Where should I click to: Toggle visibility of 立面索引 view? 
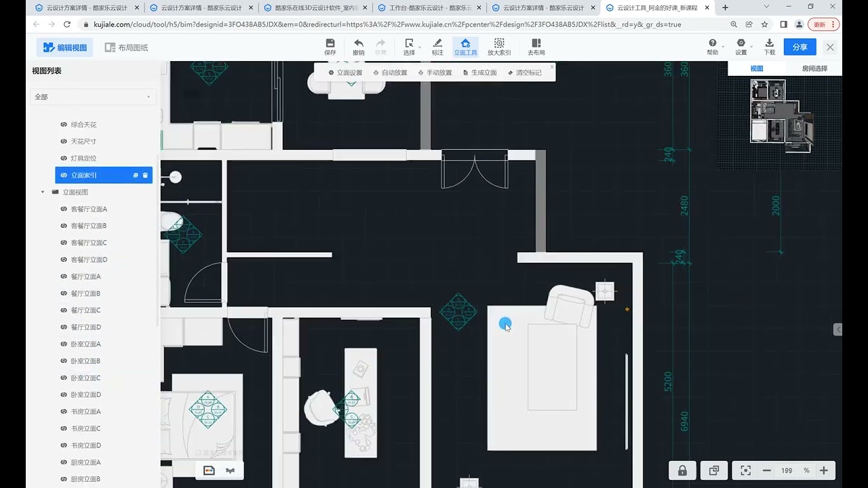(64, 175)
